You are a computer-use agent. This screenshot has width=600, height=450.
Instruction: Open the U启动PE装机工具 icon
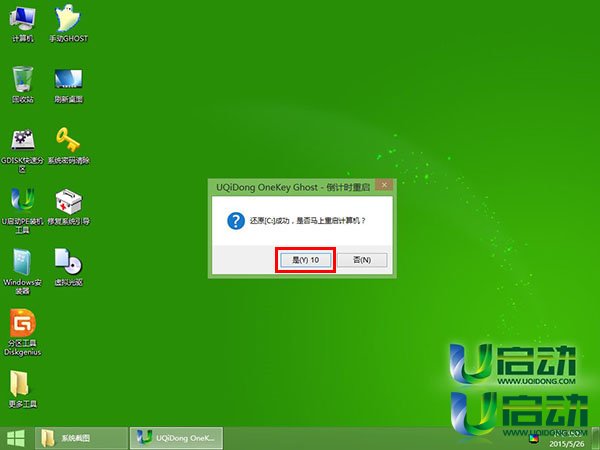point(22,210)
